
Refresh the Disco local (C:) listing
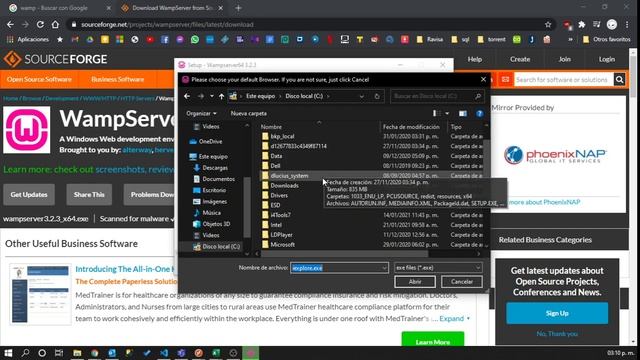pos(377,96)
